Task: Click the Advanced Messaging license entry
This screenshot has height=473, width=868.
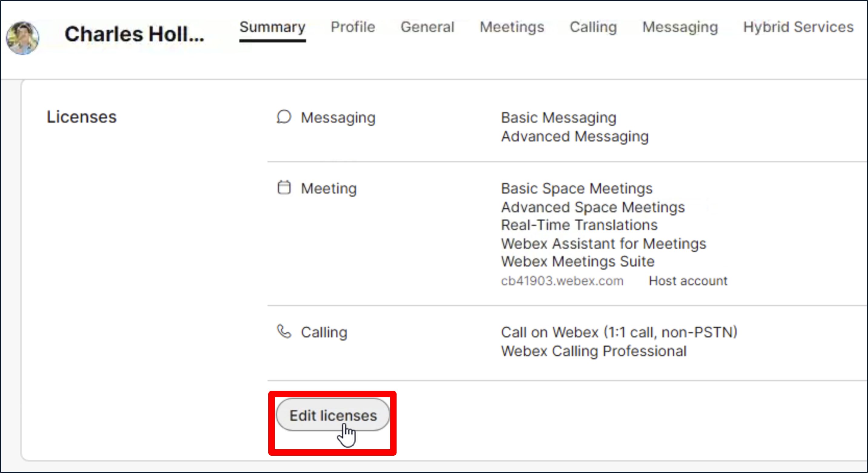Action: tap(575, 136)
